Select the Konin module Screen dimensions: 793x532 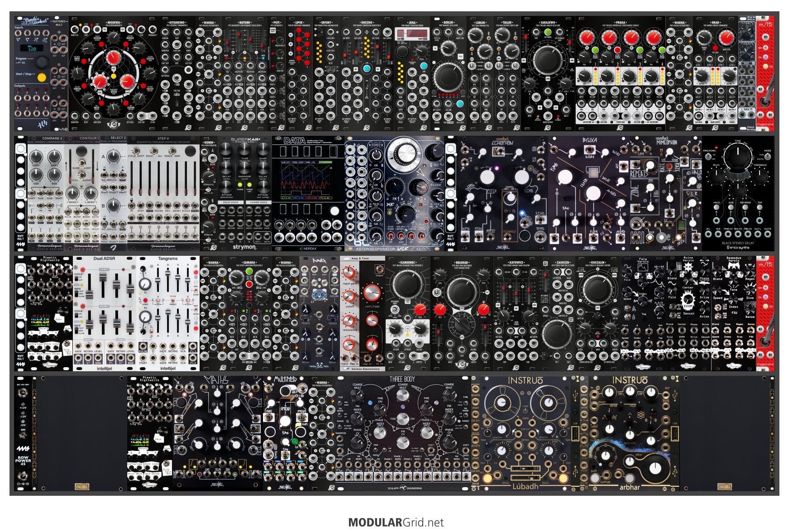coord(209,193)
